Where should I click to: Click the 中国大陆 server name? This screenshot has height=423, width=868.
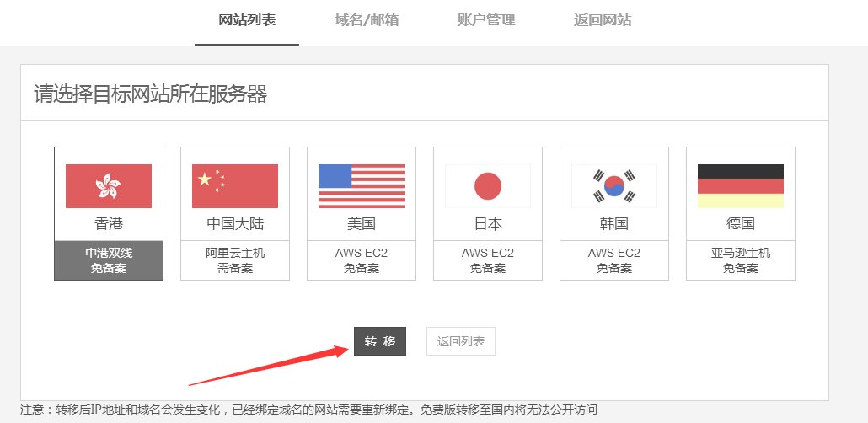click(235, 223)
